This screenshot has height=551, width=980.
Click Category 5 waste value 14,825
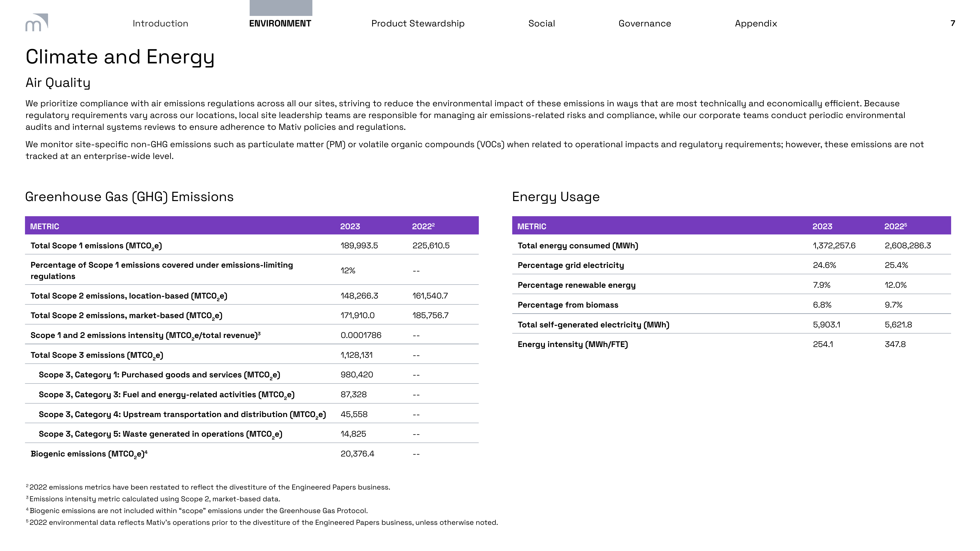coord(353,434)
